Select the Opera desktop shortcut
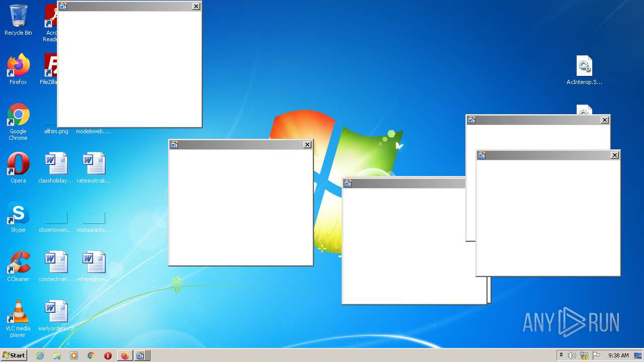 [18, 168]
